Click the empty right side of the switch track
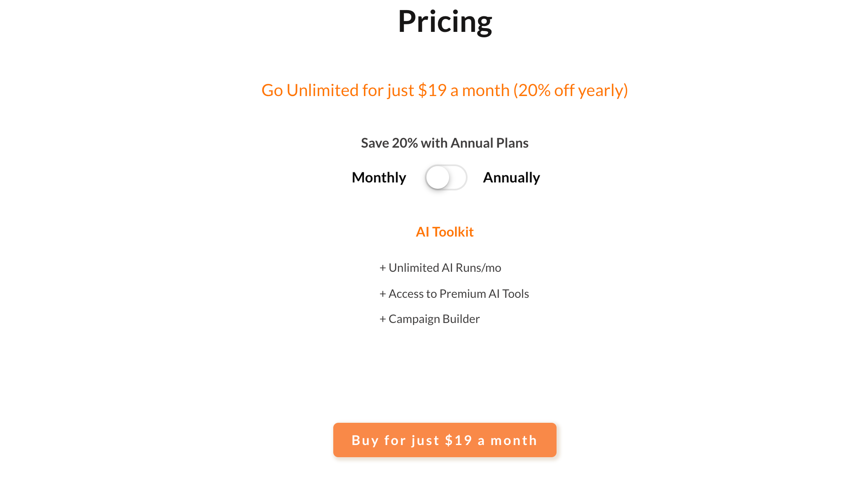The width and height of the screenshot is (868, 479). [458, 177]
